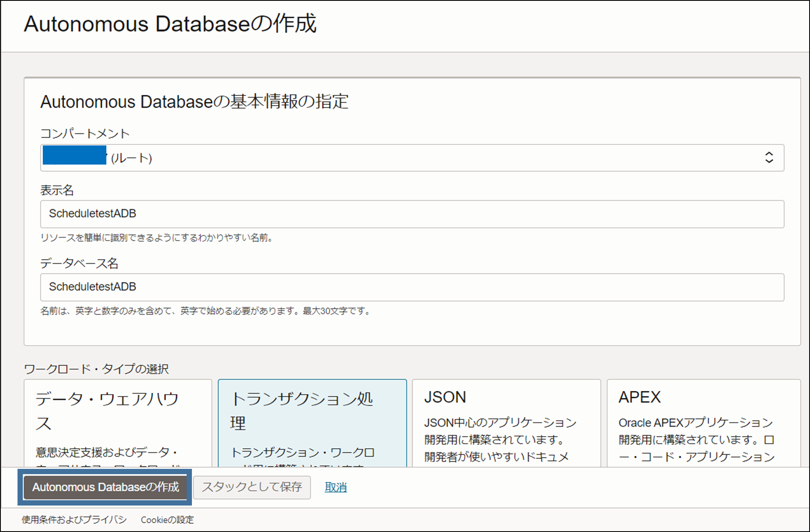This screenshot has width=810, height=532.
Task: Choose the トランザクション処理 workload type
Action: [312, 423]
